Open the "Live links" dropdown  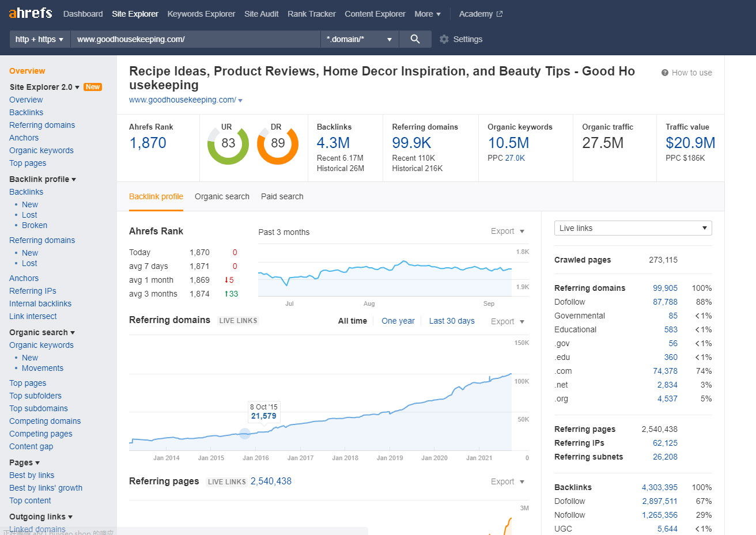(x=632, y=228)
